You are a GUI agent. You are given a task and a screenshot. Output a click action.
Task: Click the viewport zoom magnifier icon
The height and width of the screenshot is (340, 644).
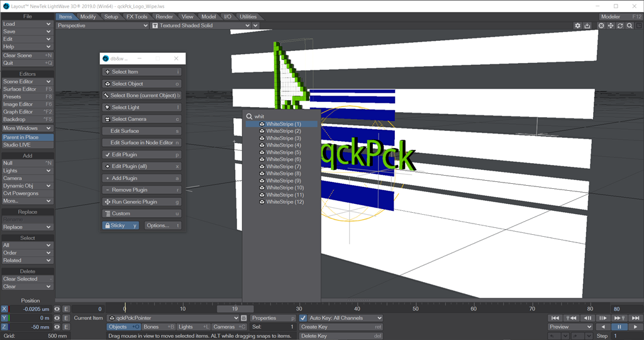coord(630,25)
